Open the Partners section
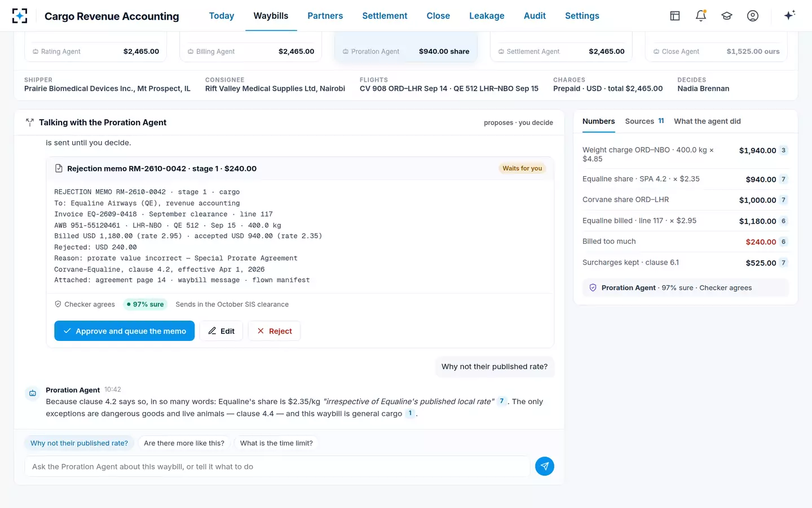Image resolution: width=812 pixels, height=508 pixels. point(325,16)
